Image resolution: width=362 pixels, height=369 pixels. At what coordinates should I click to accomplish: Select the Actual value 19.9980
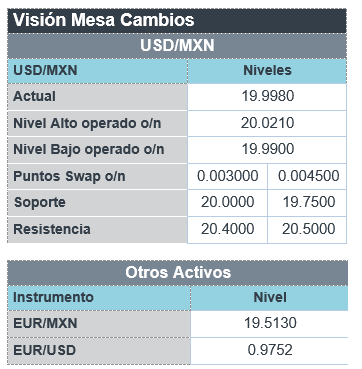(267, 97)
